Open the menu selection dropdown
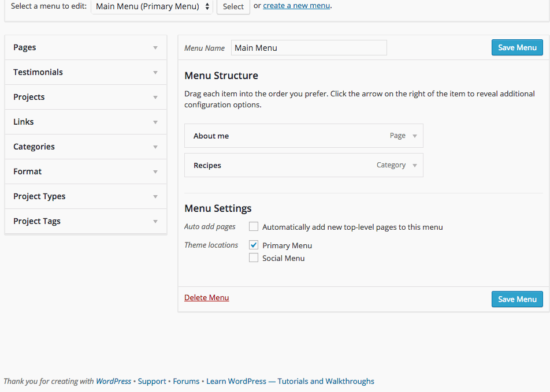 coord(152,6)
